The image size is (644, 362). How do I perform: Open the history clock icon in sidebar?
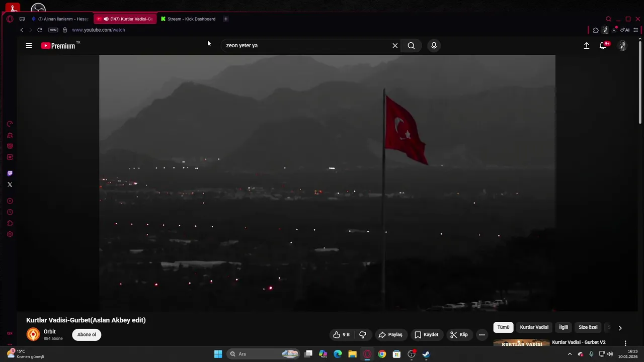[x=10, y=212]
